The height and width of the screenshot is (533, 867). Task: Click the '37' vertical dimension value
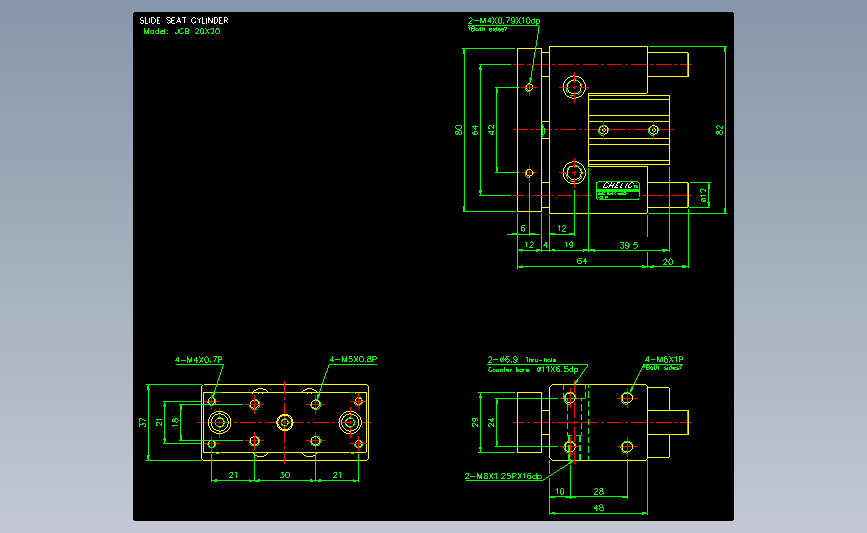click(143, 422)
